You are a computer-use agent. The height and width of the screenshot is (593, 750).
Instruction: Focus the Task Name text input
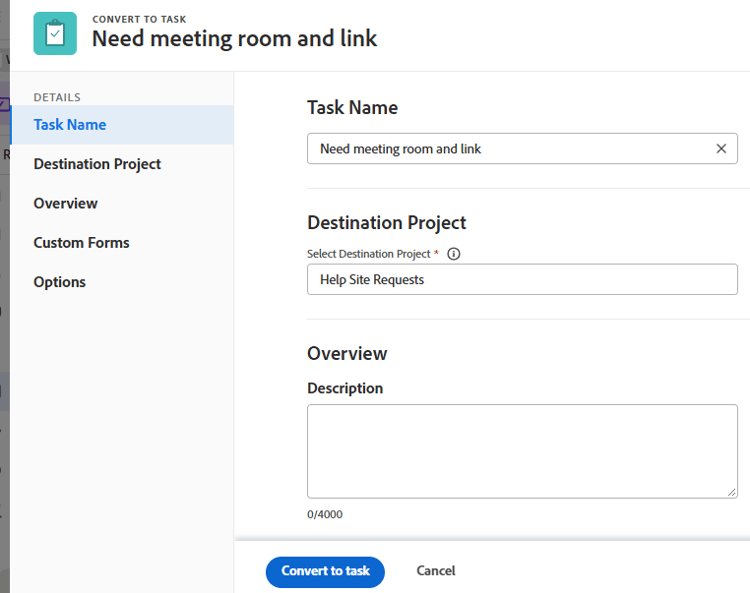click(x=512, y=149)
